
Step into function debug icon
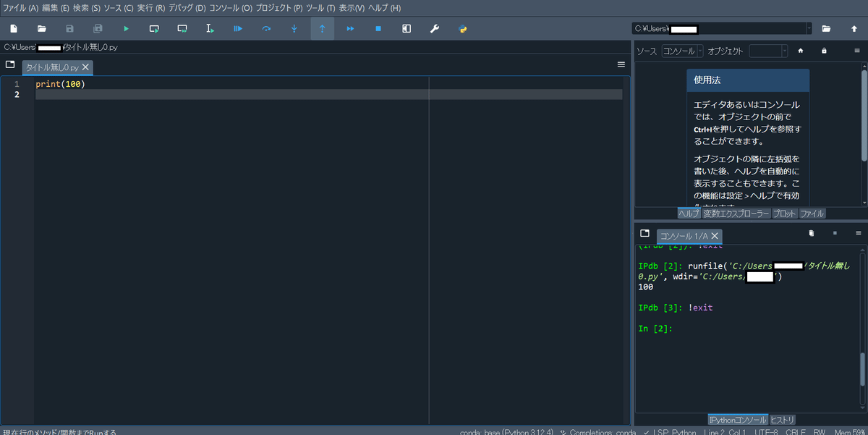tap(294, 29)
